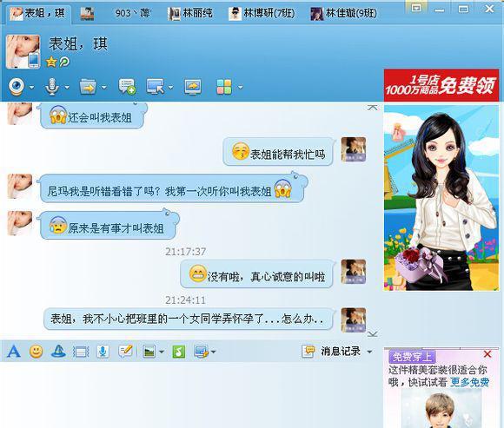Switch to the 林丽纯 chat tab

click(190, 13)
